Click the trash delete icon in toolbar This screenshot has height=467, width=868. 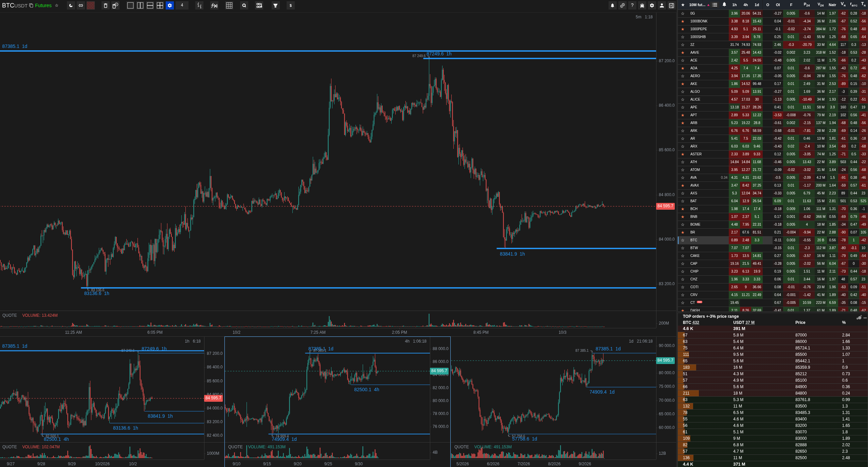pos(106,5)
